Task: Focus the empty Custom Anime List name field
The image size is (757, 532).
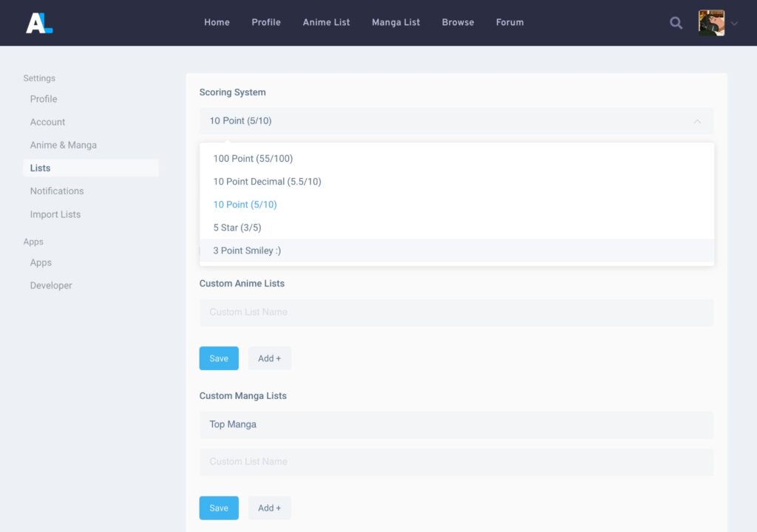Action: point(455,313)
